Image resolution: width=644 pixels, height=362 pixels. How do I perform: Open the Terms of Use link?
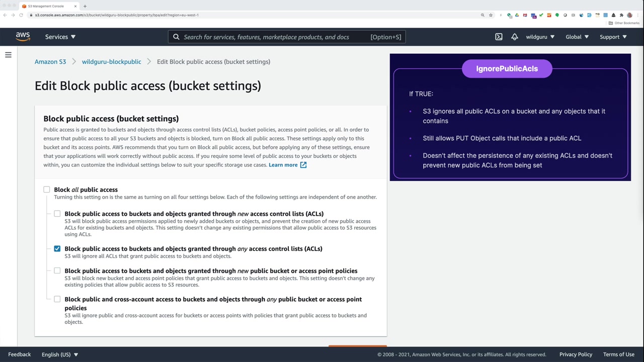pyautogui.click(x=619, y=354)
